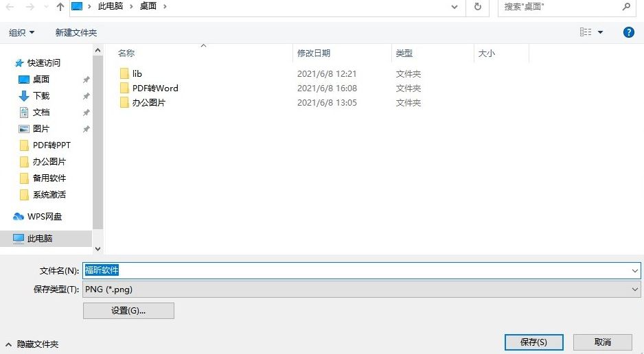The width and height of the screenshot is (644, 354).
Task: Click the PDF转Word folder icon
Action: click(x=124, y=88)
